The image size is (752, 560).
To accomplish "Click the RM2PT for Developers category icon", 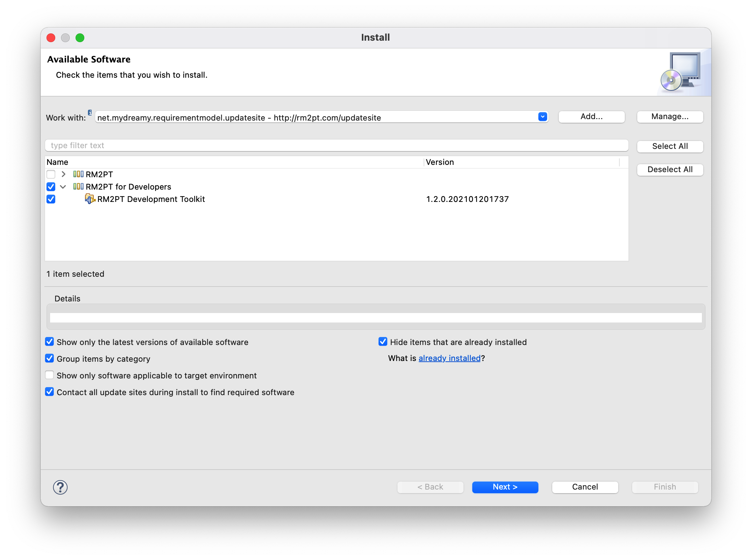I will tap(78, 187).
